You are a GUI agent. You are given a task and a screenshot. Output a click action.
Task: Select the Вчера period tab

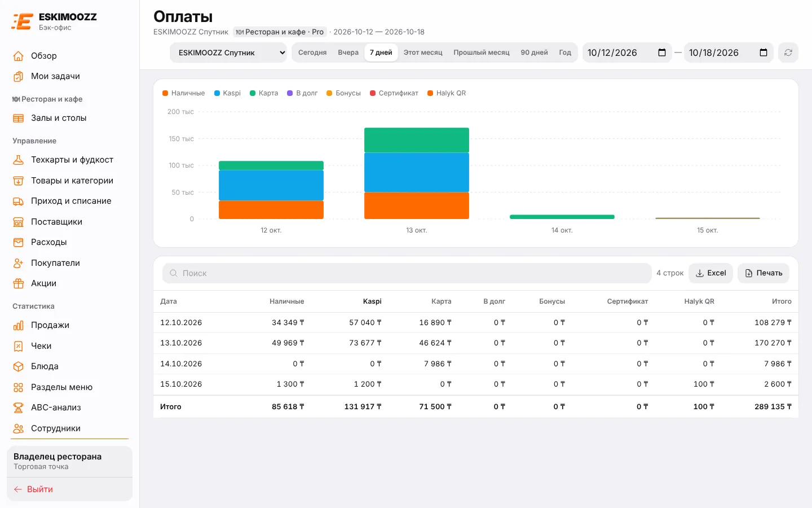coord(348,52)
